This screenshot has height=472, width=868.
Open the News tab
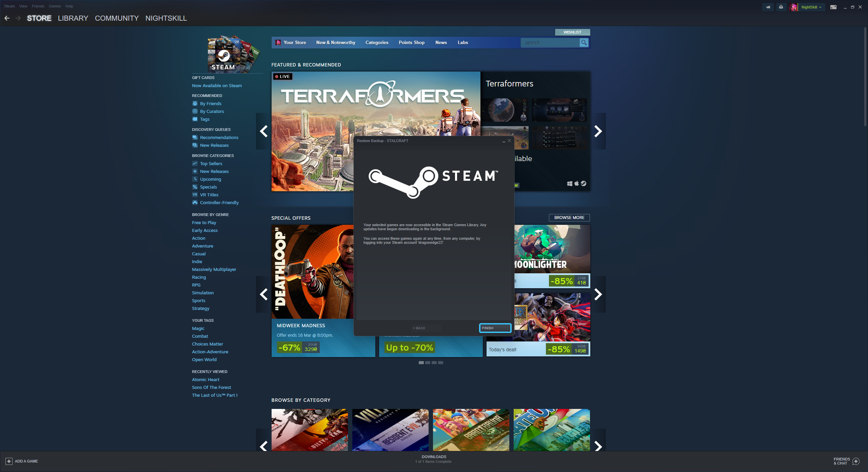(441, 42)
